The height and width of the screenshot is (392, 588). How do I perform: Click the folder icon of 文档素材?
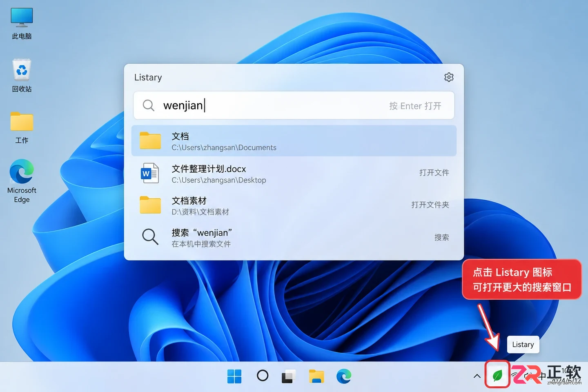(150, 205)
